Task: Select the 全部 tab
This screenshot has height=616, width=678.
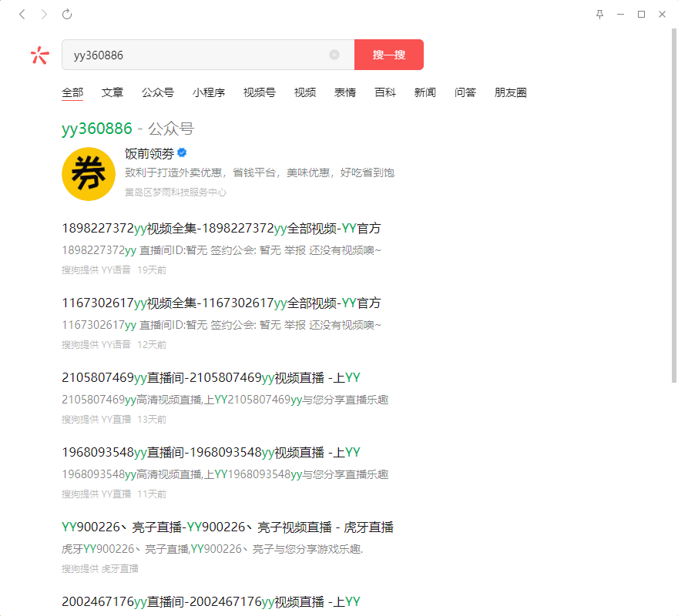Action: [72, 92]
